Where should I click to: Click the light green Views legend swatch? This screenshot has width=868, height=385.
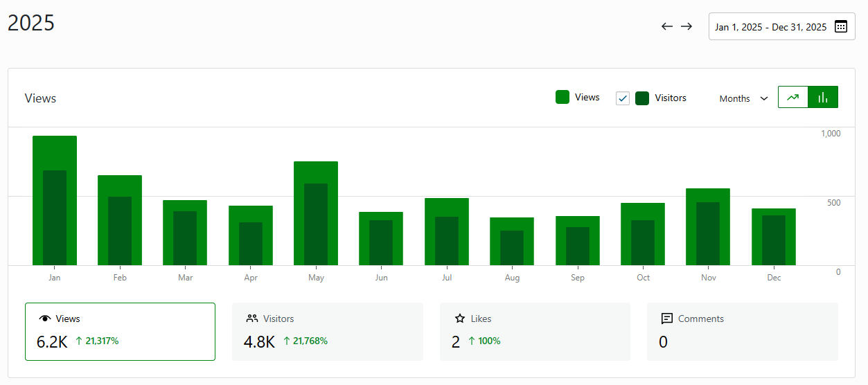(x=563, y=97)
